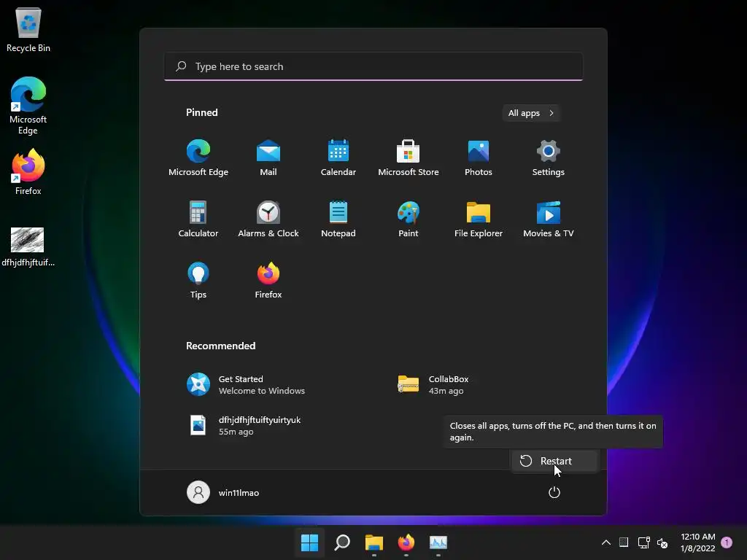Click the Type here to search box
747x560 pixels.
373,66
